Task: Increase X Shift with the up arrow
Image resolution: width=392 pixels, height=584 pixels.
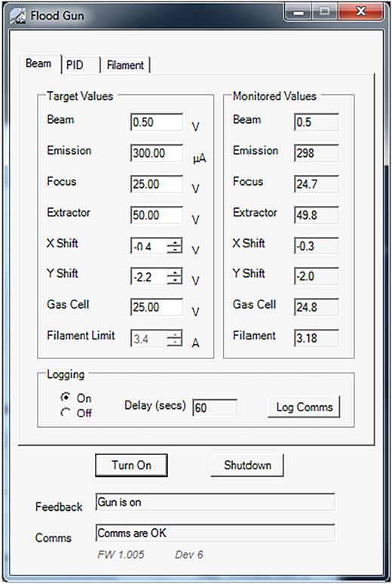Action: coord(174,242)
